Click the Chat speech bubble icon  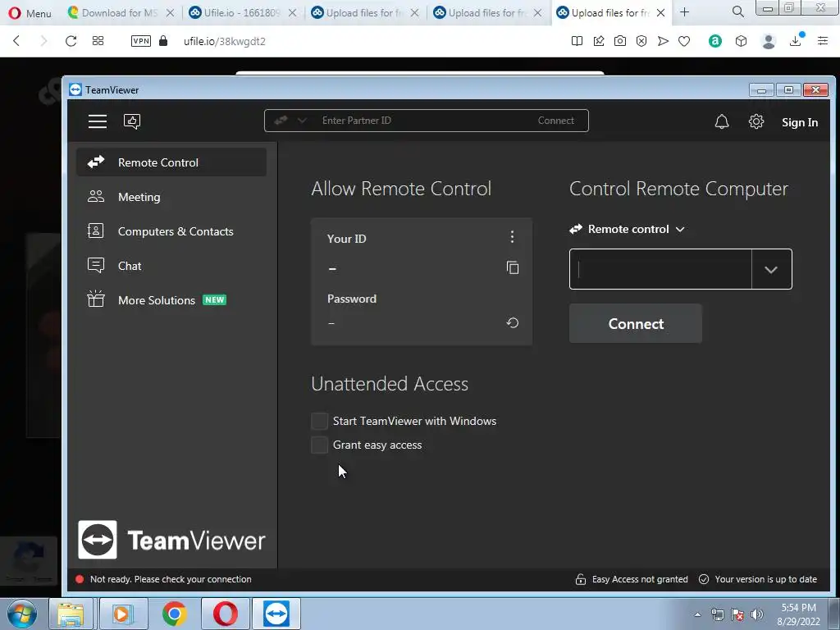(x=96, y=265)
